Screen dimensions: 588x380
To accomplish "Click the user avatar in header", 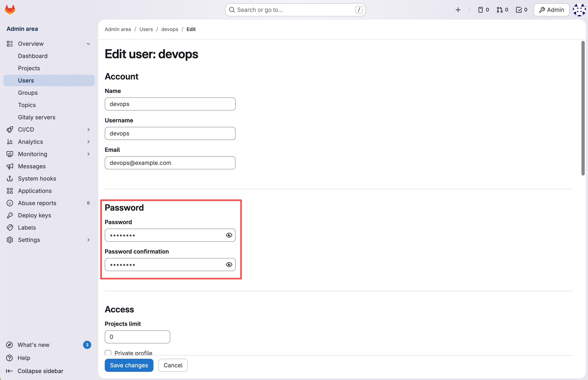I will tap(579, 10).
